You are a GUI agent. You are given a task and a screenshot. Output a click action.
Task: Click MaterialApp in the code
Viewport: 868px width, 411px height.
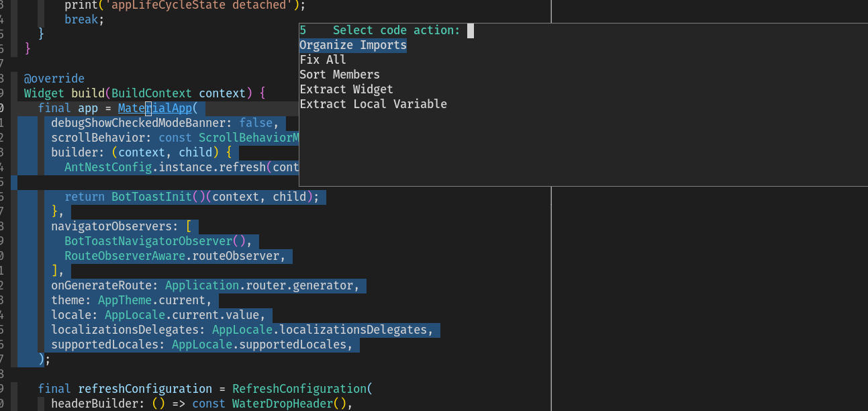155,108
